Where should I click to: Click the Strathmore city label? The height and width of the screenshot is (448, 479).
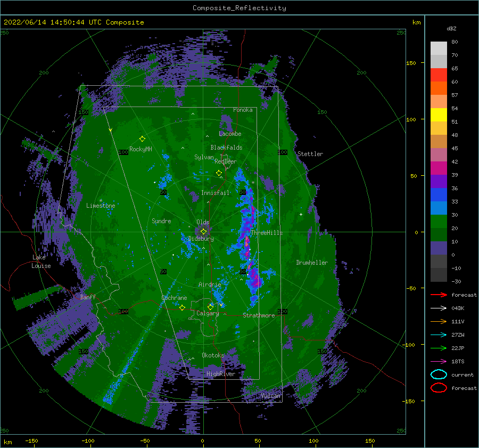(259, 315)
